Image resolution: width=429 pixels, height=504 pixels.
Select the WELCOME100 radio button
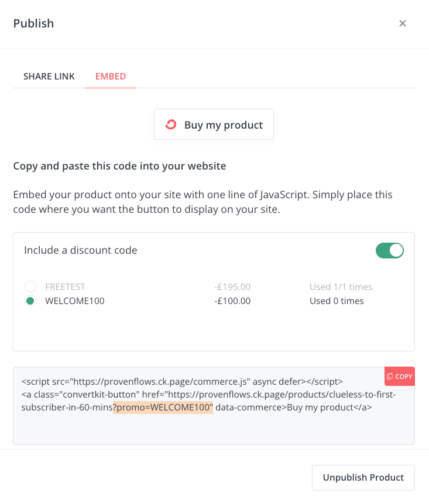tap(30, 301)
